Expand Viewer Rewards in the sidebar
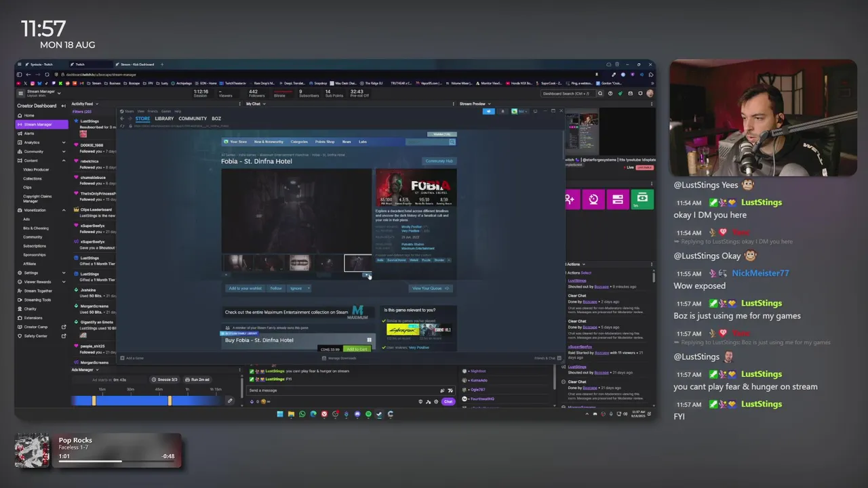868x488 pixels. [64, 281]
